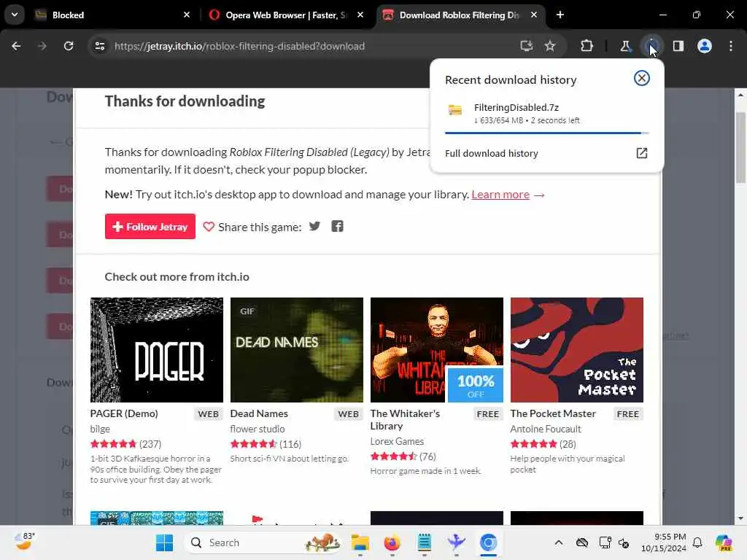Click the FilteringDisabled.7z download entry
This screenshot has height=560, width=747.
(x=546, y=114)
